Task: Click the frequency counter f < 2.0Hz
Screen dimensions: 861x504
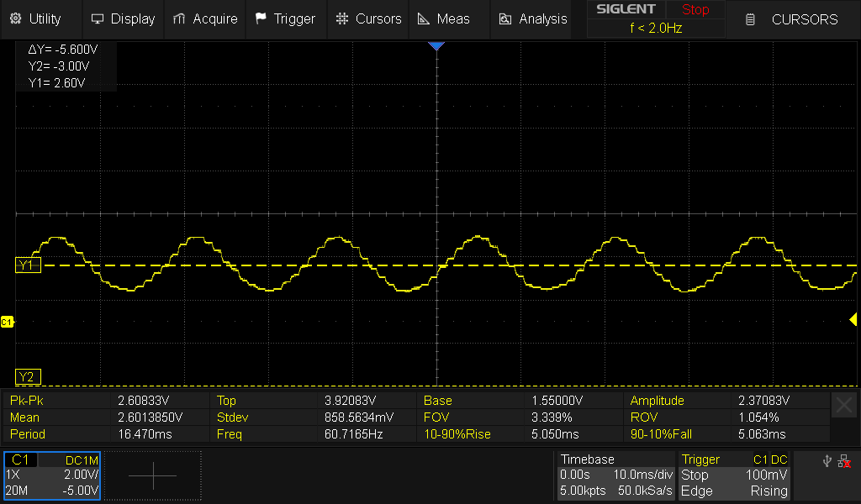Action: click(x=656, y=28)
